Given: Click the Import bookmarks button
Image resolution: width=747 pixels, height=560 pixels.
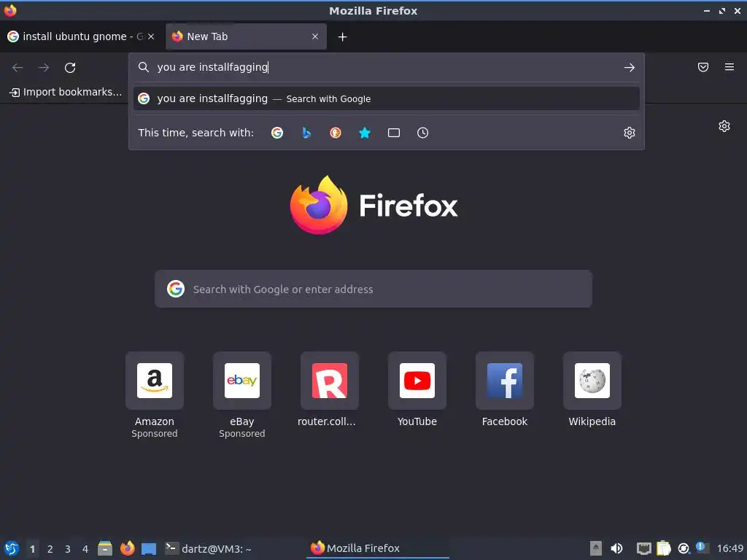Looking at the screenshot, I should pyautogui.click(x=66, y=92).
